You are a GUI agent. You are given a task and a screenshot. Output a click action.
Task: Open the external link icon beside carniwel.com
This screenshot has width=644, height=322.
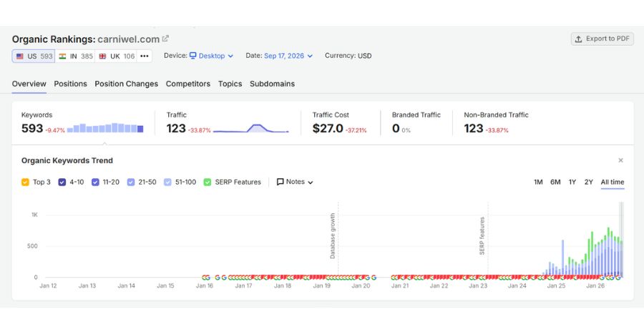(x=165, y=39)
